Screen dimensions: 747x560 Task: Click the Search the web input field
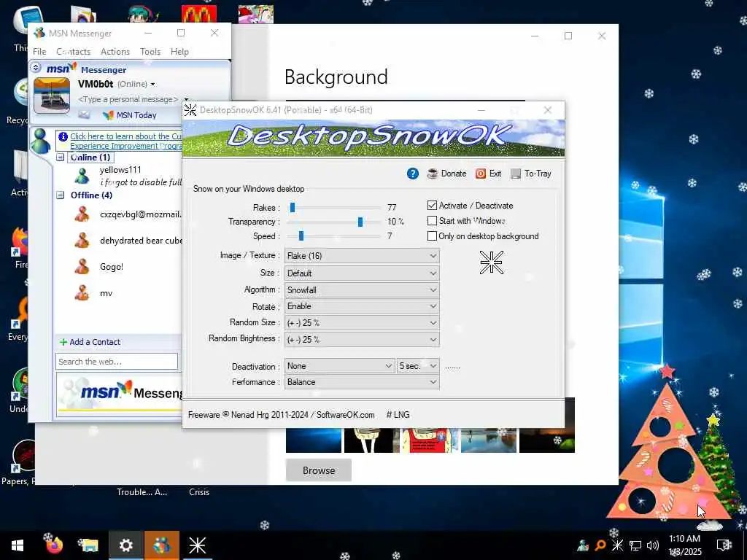(117, 362)
